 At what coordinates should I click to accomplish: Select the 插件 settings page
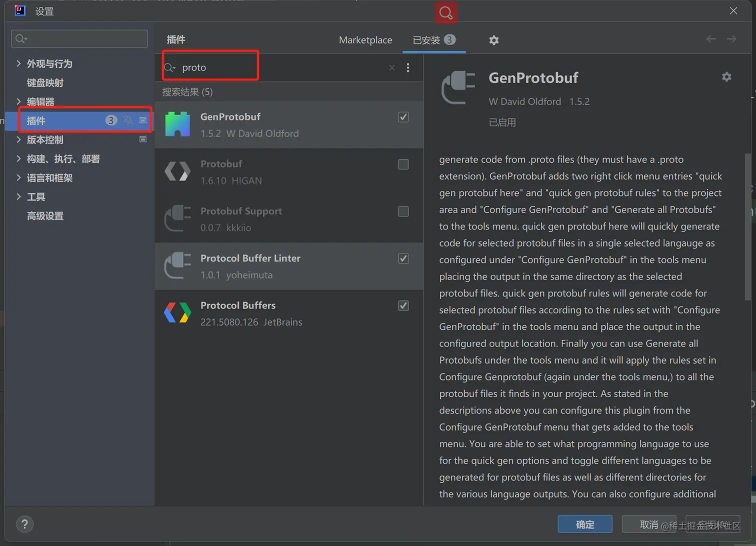point(79,120)
